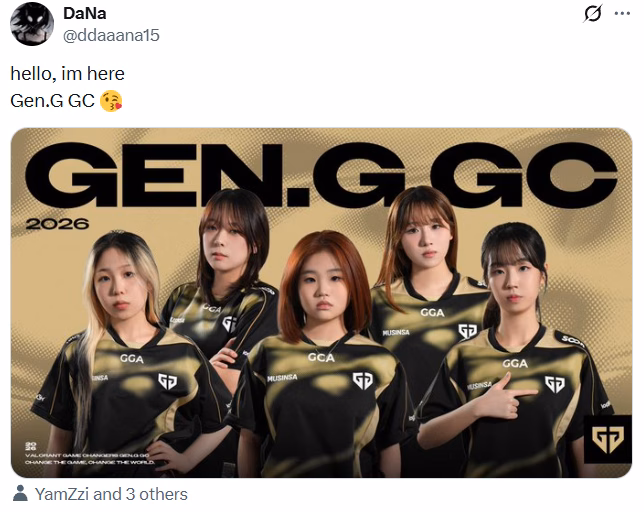Viewport: 644px width, 512px height.
Task: Click the 2026 label under the headline
Action: coord(57,224)
